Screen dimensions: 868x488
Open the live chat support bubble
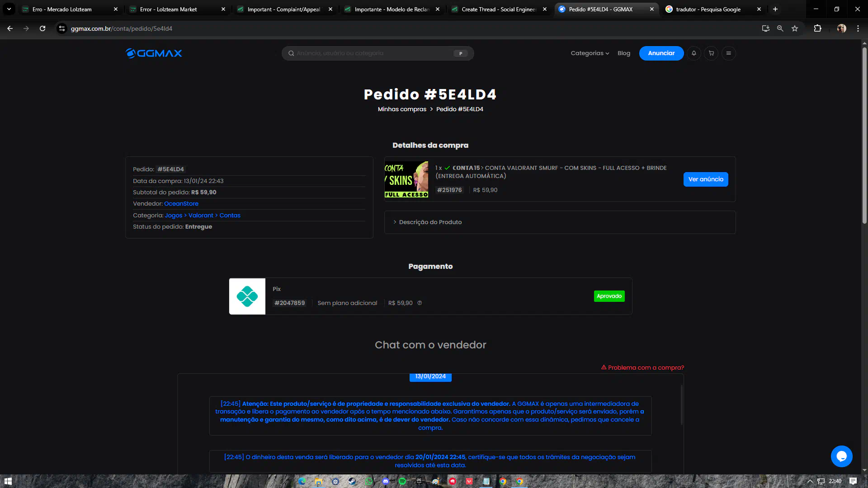tap(841, 456)
